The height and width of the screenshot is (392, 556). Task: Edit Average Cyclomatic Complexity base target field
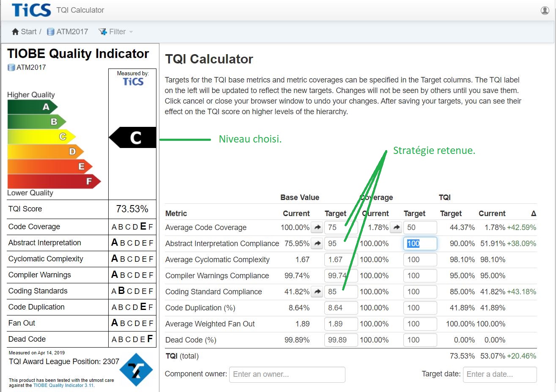(341, 260)
